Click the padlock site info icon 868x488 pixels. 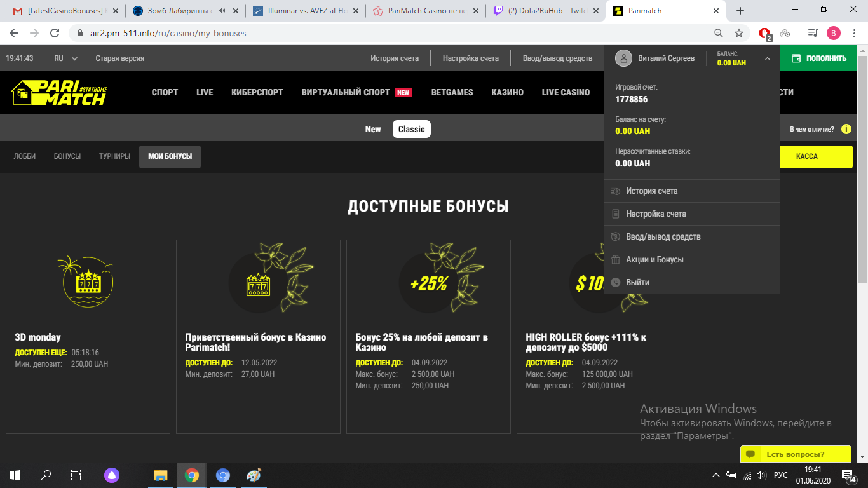pos(80,33)
